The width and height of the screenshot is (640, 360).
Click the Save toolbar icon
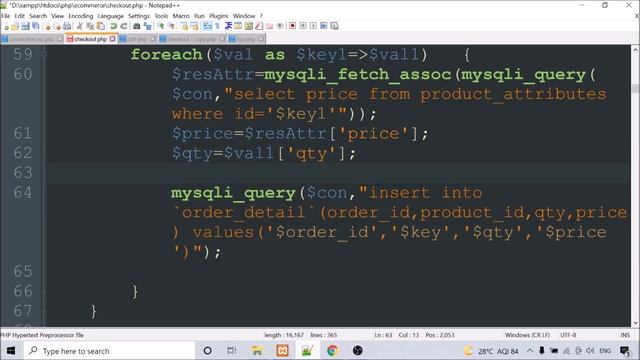click(25, 26)
